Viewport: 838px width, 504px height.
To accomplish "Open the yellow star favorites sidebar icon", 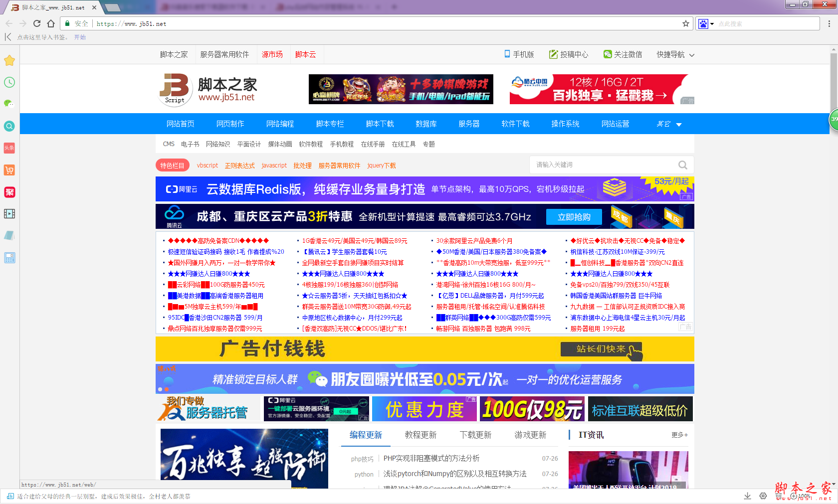I will pyautogui.click(x=9, y=61).
